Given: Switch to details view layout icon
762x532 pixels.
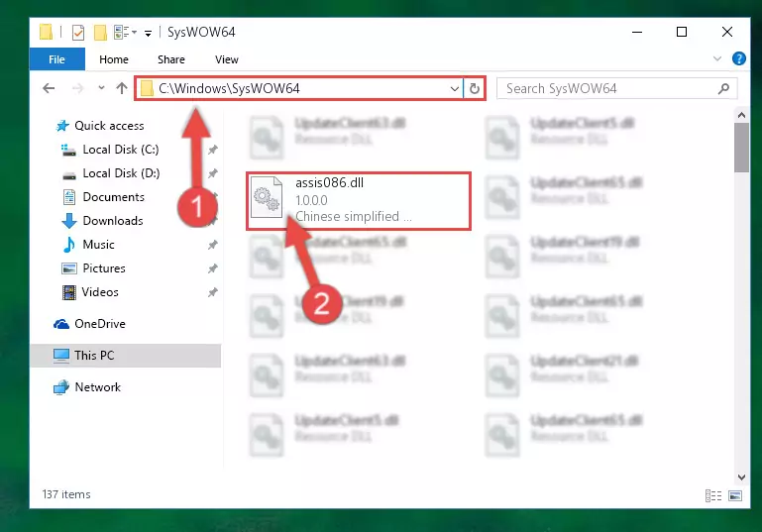Looking at the screenshot, I should coord(712,495).
